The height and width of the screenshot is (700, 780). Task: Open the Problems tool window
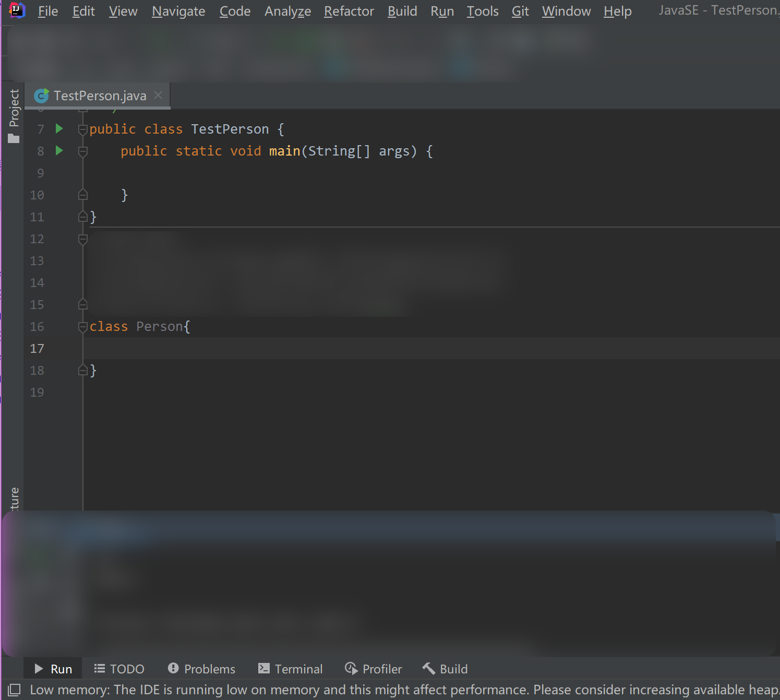201,669
